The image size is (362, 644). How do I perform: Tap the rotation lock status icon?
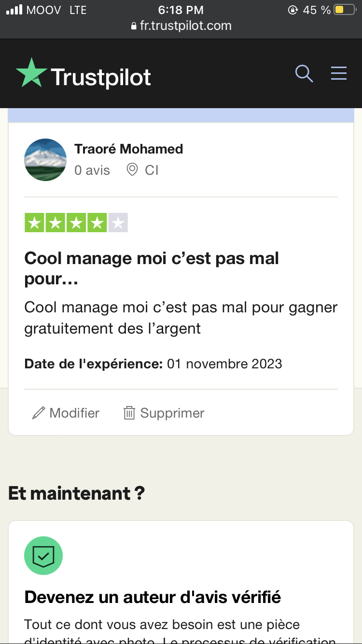point(292,10)
